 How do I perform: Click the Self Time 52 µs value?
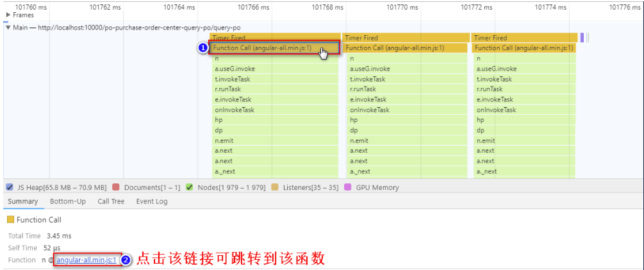pos(52,248)
